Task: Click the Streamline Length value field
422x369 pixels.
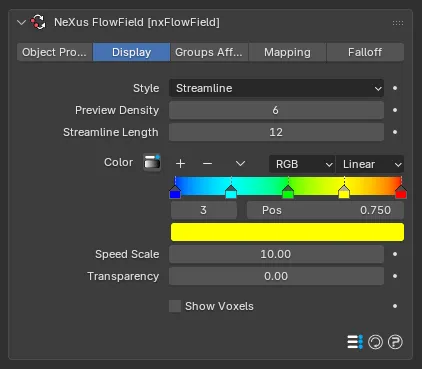Action: pyautogui.click(x=276, y=132)
